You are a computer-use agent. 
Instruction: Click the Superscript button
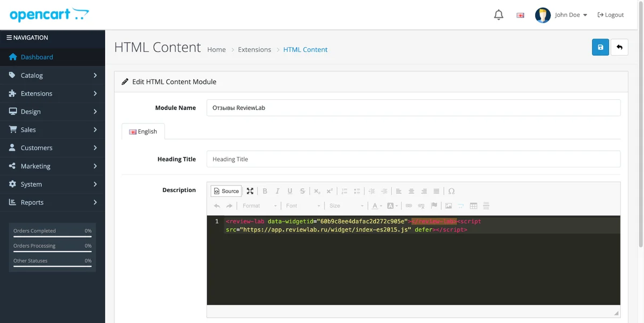330,191
